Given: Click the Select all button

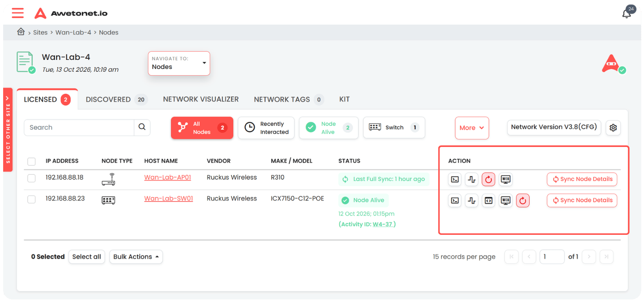Looking at the screenshot, I should pos(87,257).
